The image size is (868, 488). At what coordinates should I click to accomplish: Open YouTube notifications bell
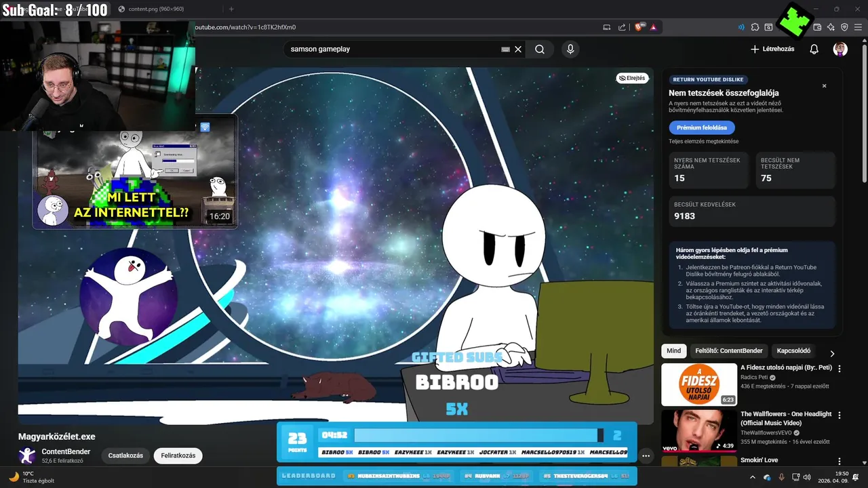click(814, 49)
